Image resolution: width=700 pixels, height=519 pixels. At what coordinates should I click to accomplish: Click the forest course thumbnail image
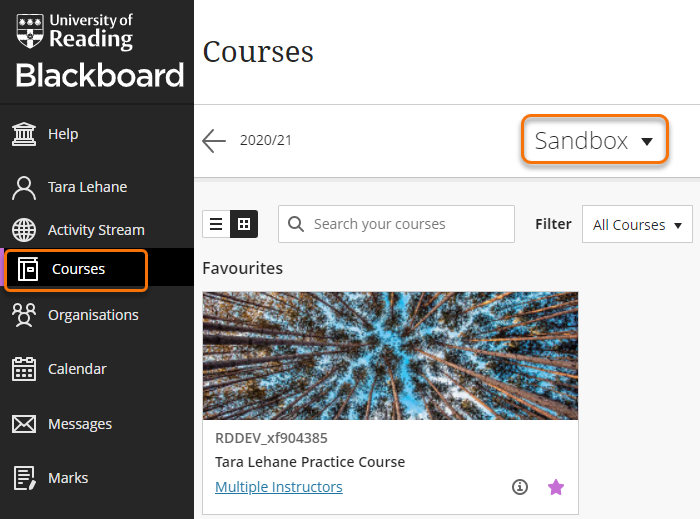click(x=390, y=356)
